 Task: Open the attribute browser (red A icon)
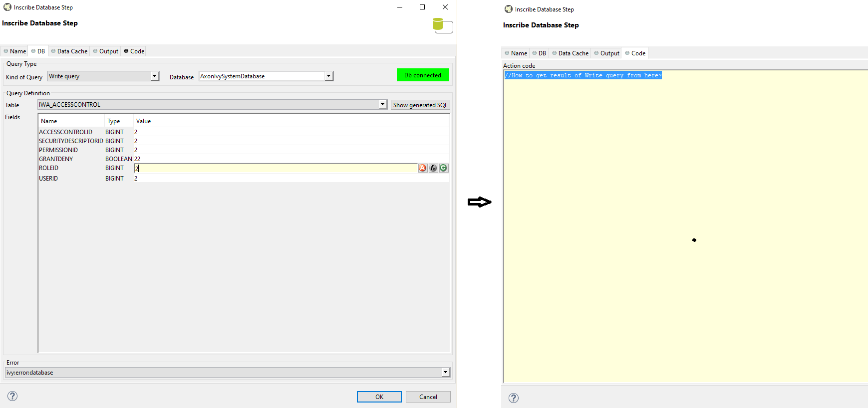[x=423, y=168]
